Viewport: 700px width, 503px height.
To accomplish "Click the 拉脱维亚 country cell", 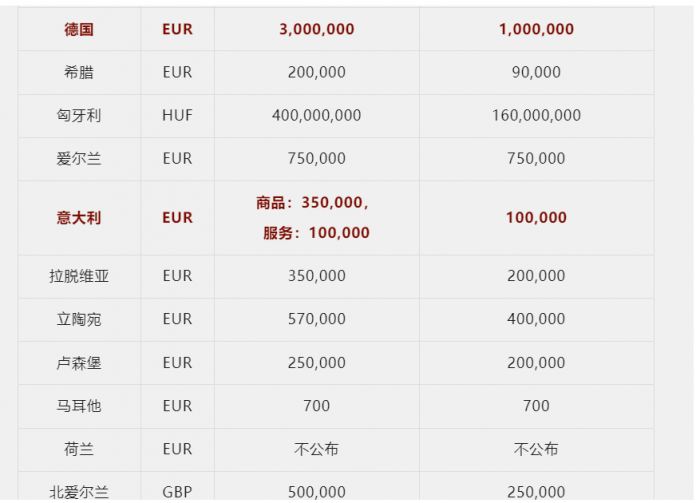I will tap(79, 275).
